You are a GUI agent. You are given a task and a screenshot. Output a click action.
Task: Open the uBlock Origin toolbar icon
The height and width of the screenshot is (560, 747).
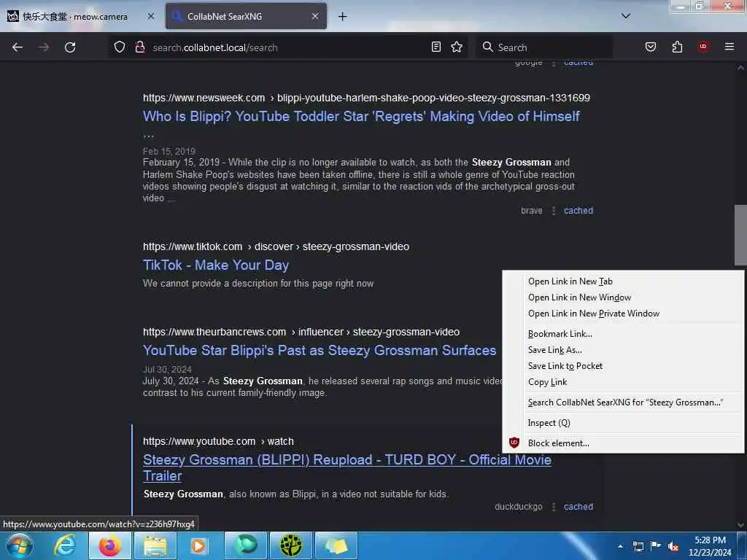[703, 47]
